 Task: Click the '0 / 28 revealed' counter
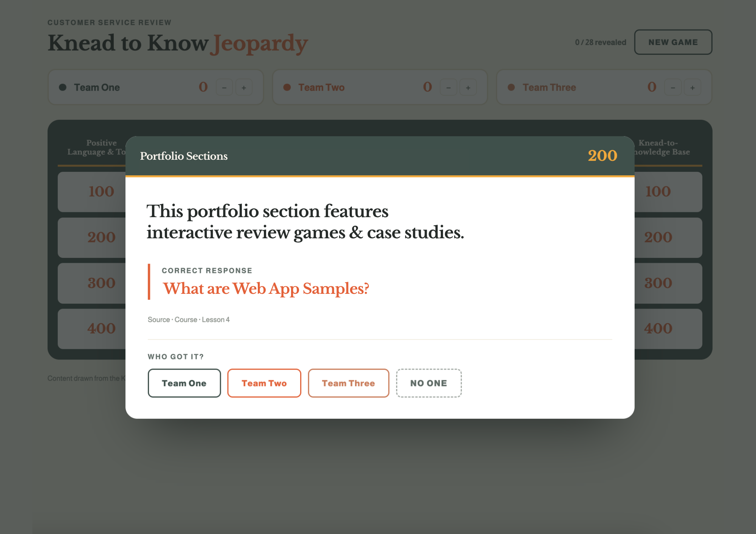tap(601, 42)
